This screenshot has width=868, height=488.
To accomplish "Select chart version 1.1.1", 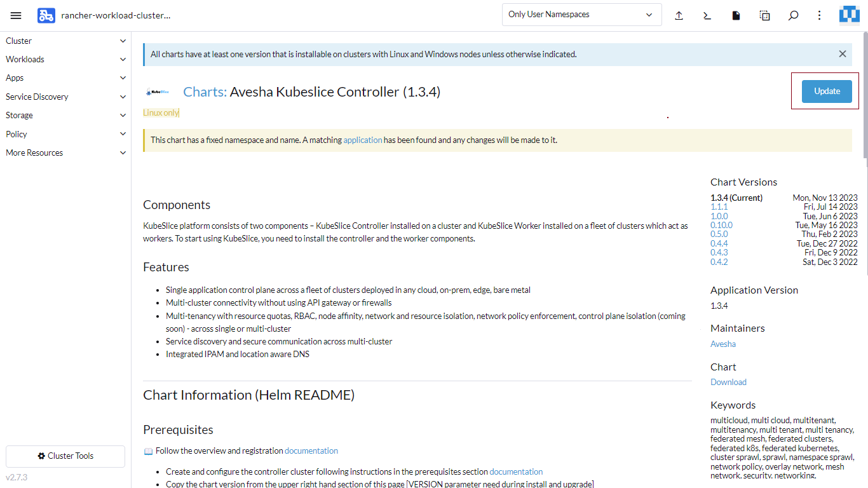I will click(719, 207).
